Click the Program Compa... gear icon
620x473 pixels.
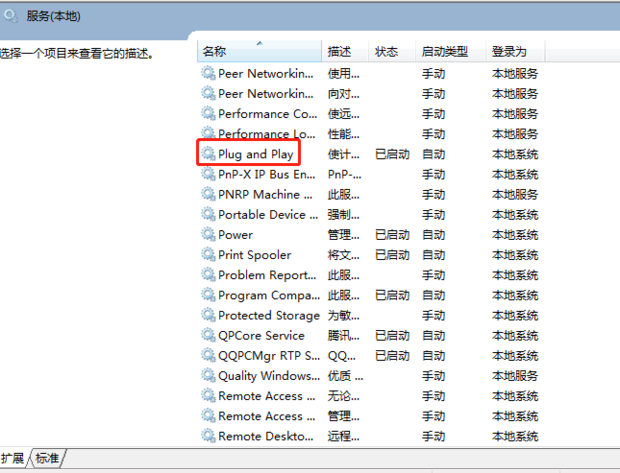click(x=208, y=294)
